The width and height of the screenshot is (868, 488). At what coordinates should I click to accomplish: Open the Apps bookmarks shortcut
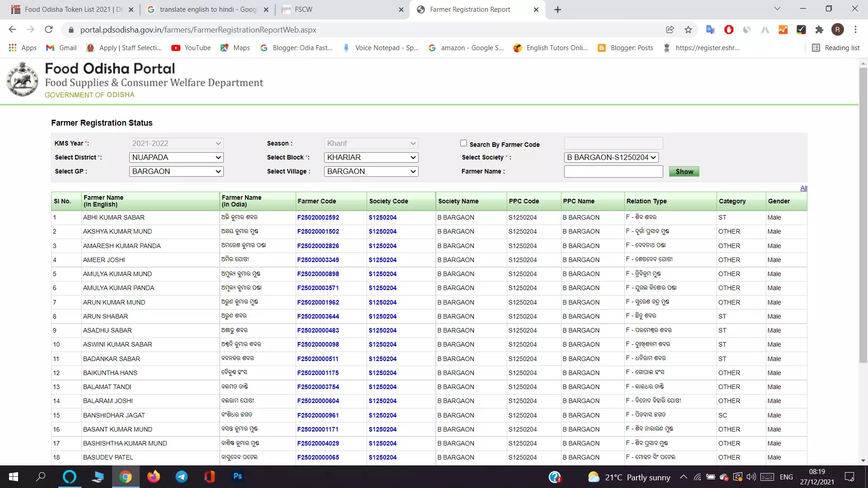[23, 48]
